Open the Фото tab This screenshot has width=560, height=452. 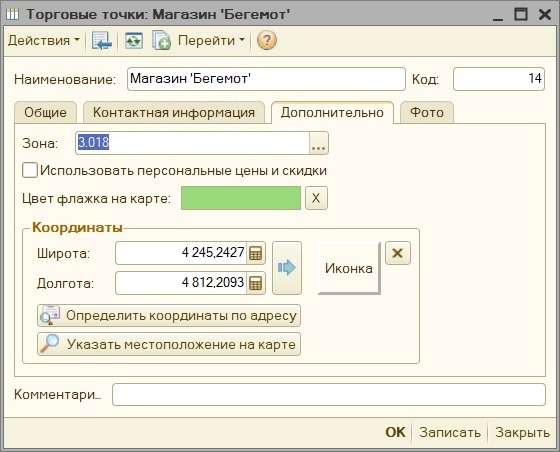[427, 112]
